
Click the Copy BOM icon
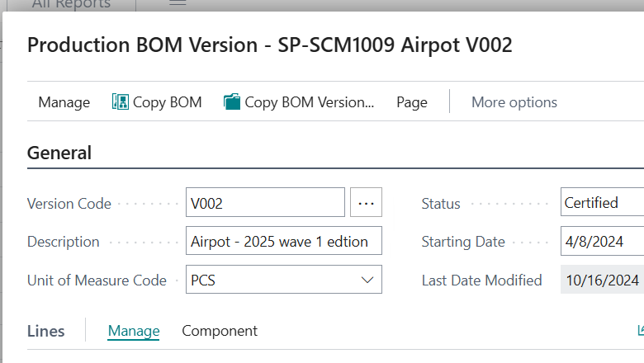click(121, 101)
